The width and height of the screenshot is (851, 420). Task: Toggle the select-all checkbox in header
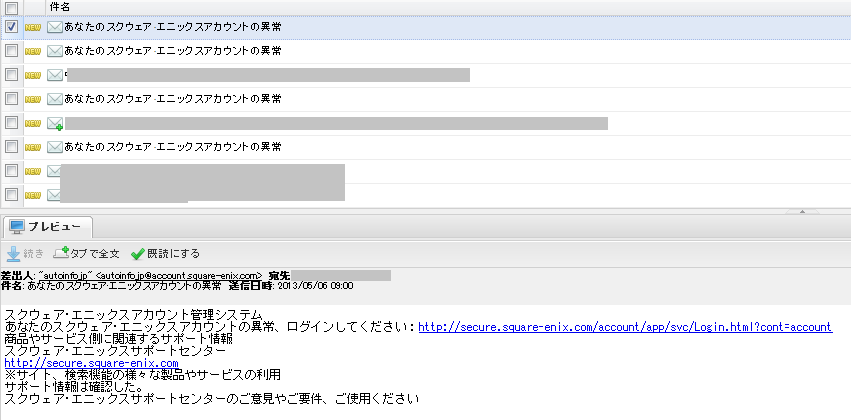(11, 7)
